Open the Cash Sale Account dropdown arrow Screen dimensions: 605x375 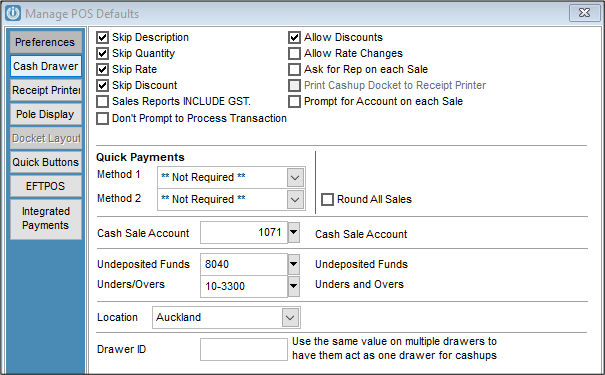click(294, 232)
